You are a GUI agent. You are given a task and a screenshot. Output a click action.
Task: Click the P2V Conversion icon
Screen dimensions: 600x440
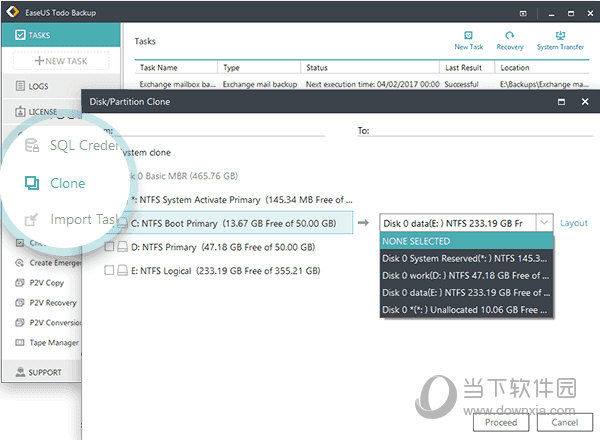click(x=20, y=323)
